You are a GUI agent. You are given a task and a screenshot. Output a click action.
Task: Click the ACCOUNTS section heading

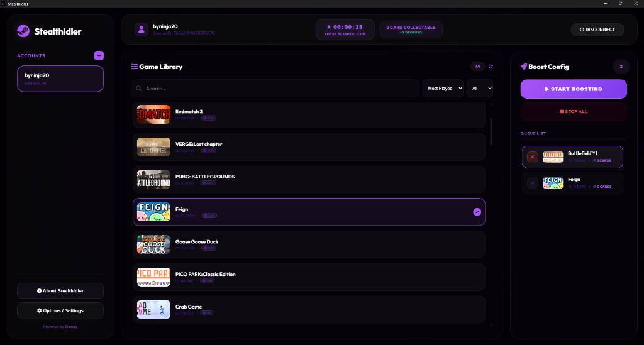click(x=31, y=56)
